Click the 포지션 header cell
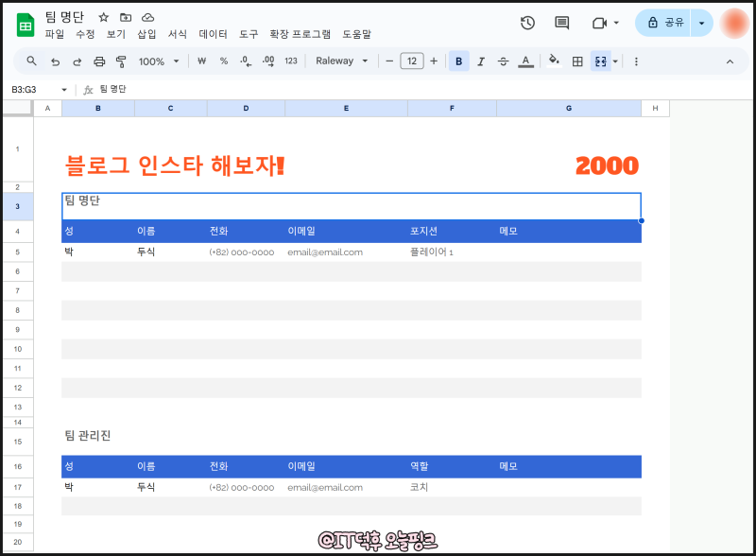756x556 pixels. [452, 231]
